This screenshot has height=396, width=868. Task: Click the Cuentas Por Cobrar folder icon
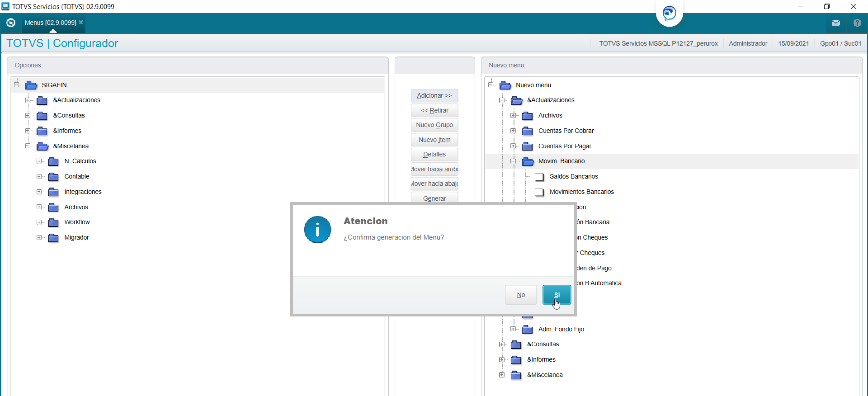pos(528,131)
